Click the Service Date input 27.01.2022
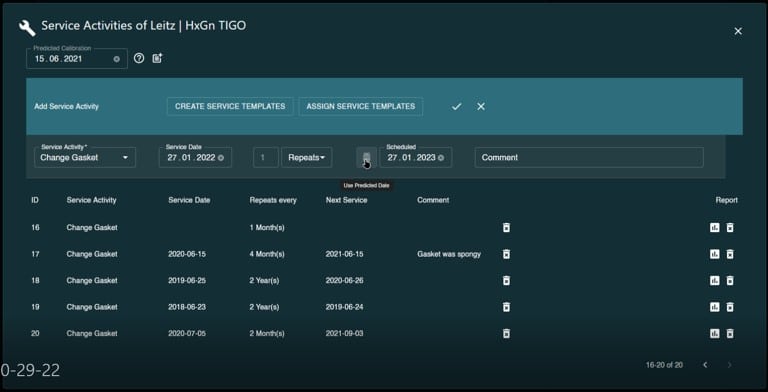 tap(195, 158)
